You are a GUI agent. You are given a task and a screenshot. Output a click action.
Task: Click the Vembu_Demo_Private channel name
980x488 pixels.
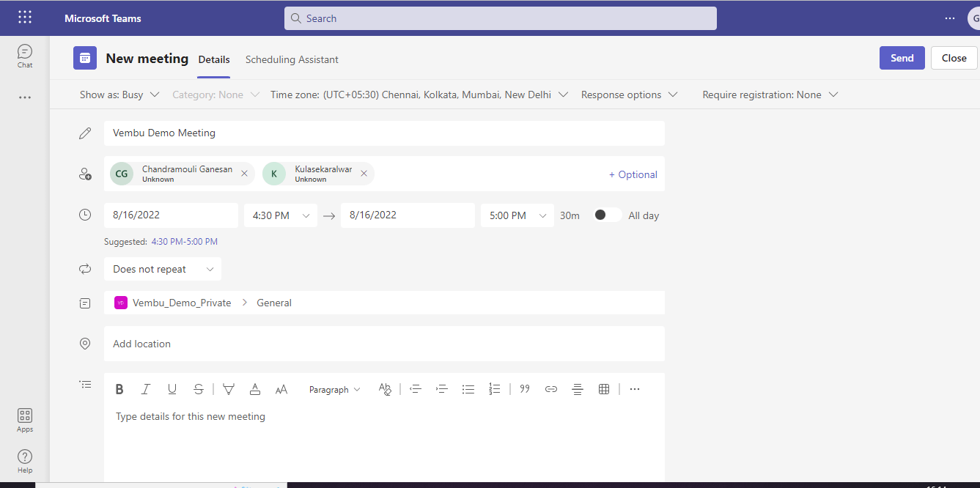182,303
